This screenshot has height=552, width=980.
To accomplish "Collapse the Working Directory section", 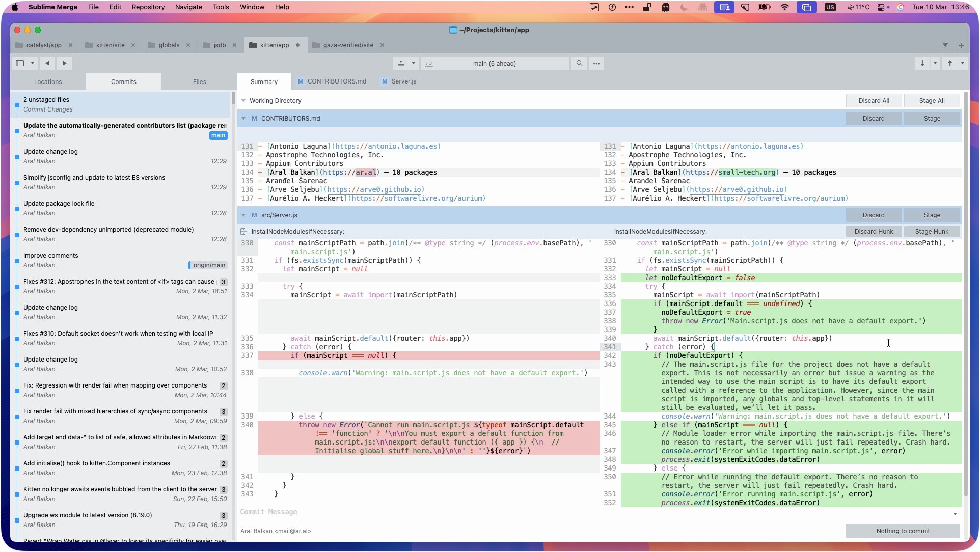I will 243,101.
